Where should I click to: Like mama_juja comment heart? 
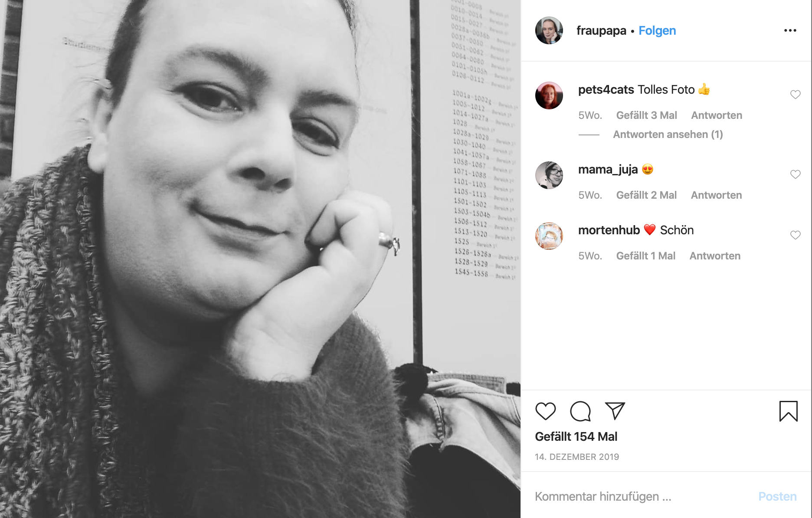pos(795,174)
